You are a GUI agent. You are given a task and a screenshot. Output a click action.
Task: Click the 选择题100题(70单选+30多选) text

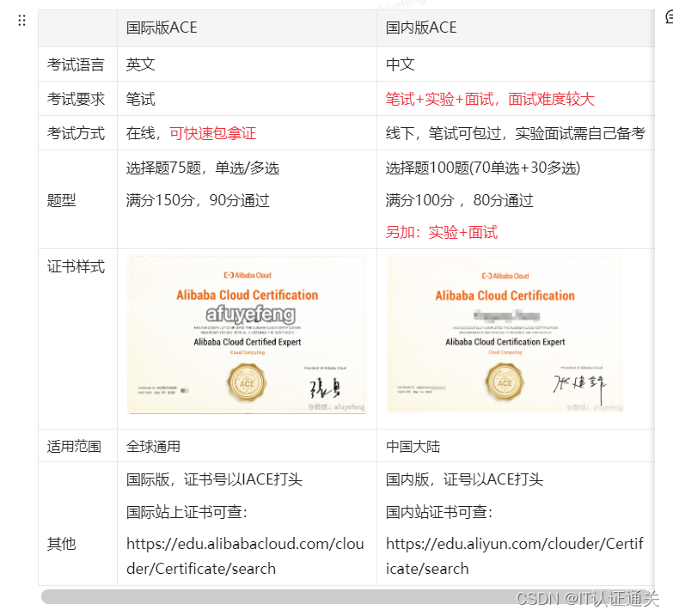483,168
